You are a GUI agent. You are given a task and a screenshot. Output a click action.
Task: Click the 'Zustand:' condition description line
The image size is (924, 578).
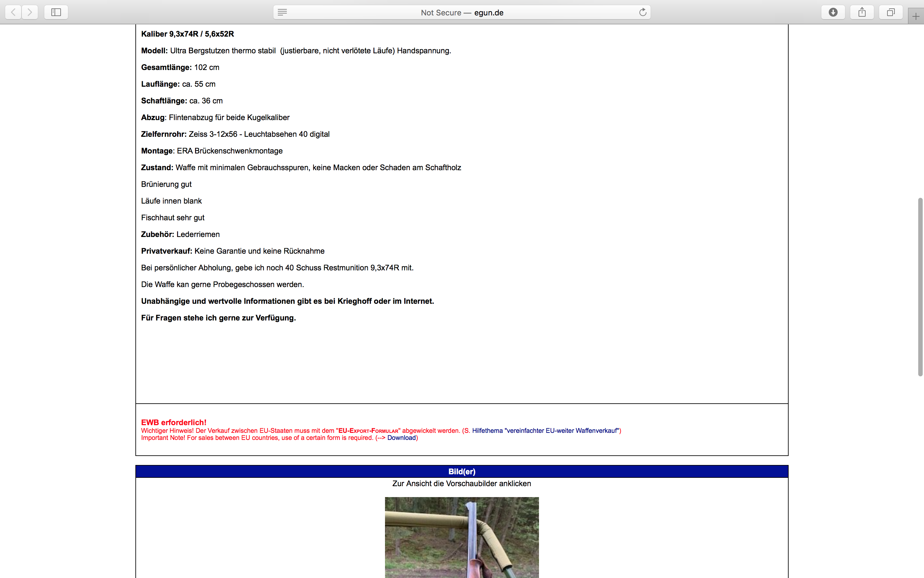point(301,167)
